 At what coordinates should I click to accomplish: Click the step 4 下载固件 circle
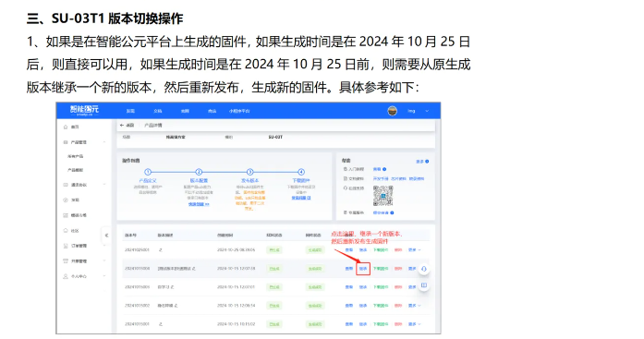pyautogui.click(x=301, y=172)
